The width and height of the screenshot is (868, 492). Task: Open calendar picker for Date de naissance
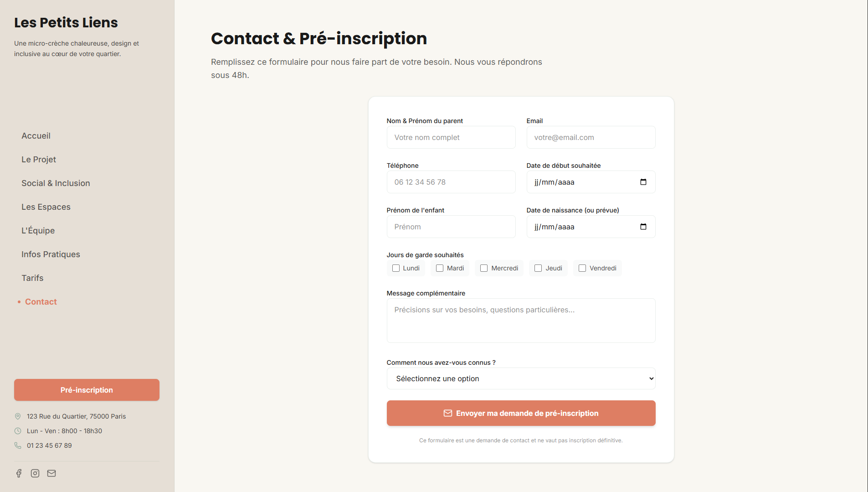pos(643,227)
